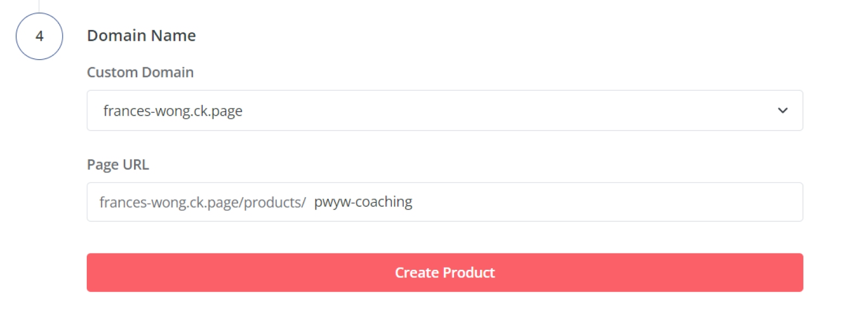The width and height of the screenshot is (868, 317).
Task: Click middle of Custom Domain select box
Action: coord(445,111)
